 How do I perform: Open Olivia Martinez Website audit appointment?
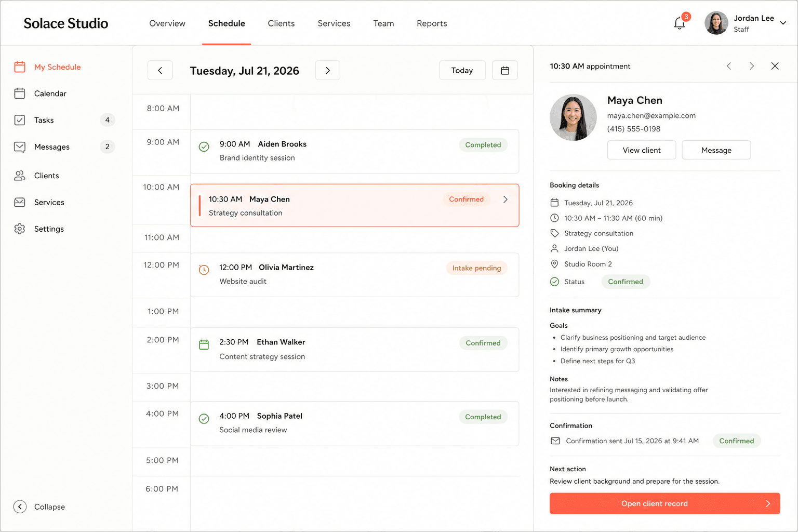tap(355, 275)
